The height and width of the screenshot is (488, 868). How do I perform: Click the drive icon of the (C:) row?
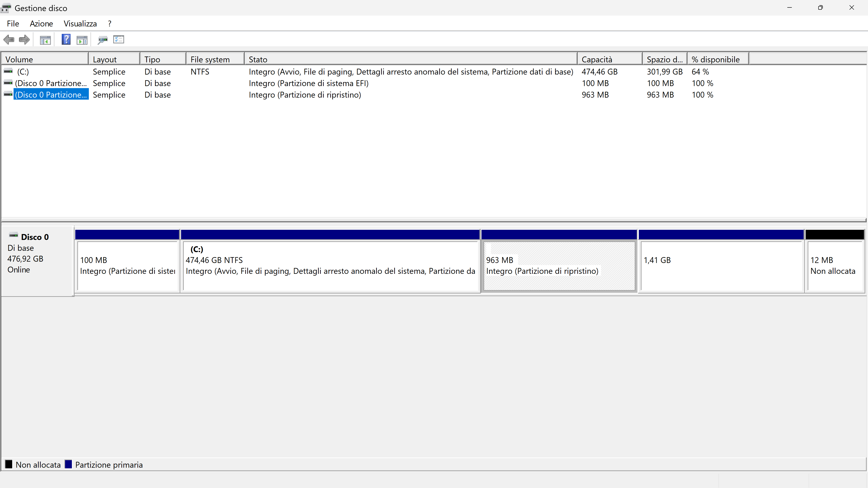[8, 71]
